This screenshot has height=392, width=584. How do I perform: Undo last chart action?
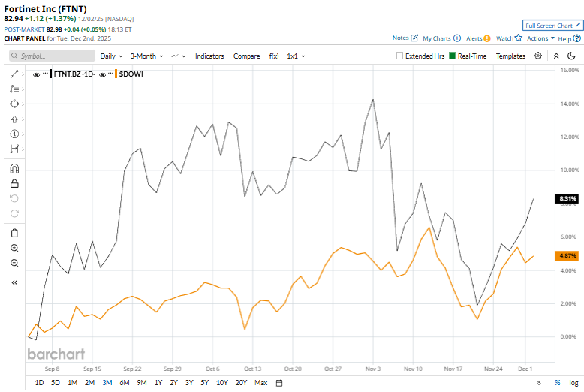(x=14, y=198)
